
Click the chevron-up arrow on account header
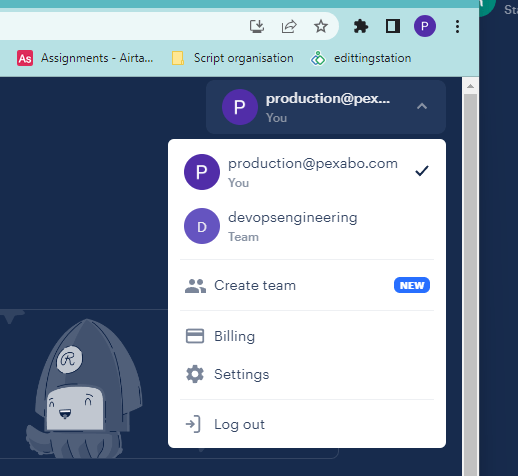click(x=422, y=106)
